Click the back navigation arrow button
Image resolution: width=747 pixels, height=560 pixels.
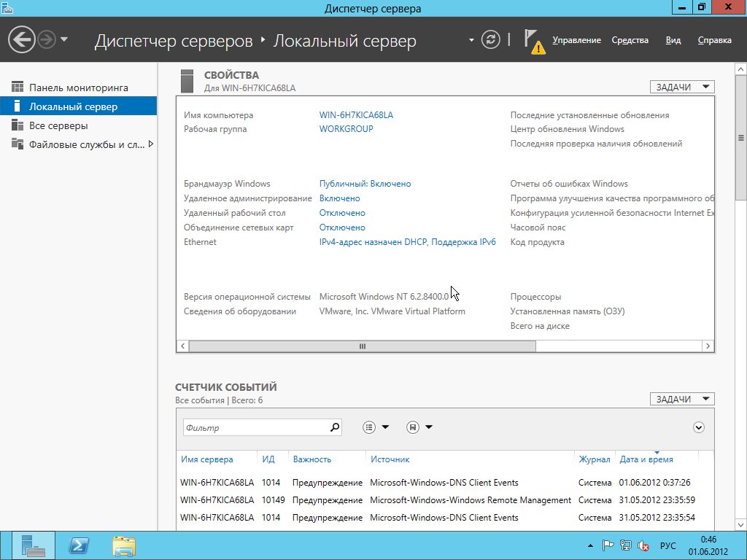click(21, 39)
